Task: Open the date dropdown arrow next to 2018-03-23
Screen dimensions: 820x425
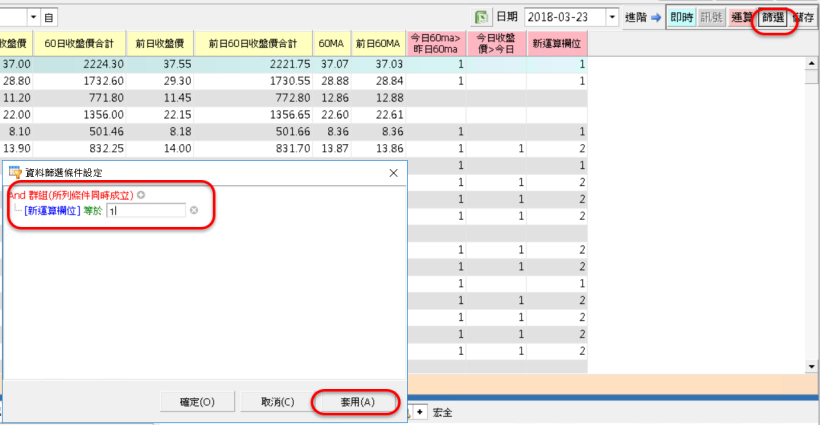Action: pos(612,17)
